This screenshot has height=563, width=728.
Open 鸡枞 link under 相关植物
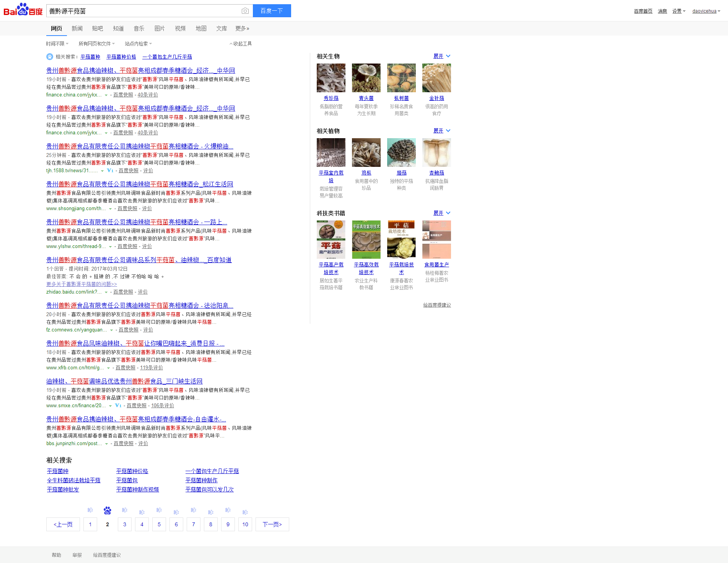pyautogui.click(x=366, y=173)
